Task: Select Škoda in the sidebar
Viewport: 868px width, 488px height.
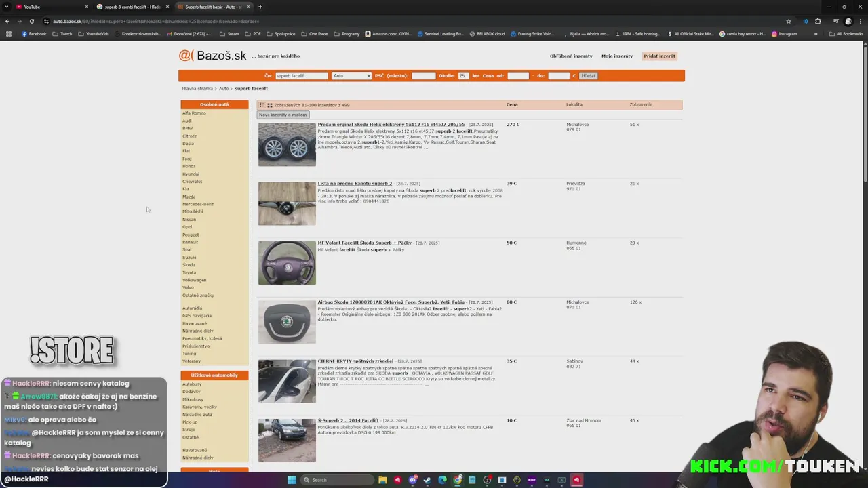Action: tap(189, 265)
